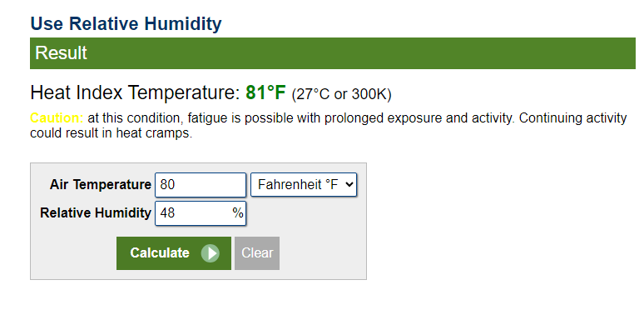Focus the Air Temperature input field
Screen dimensions: 644x310
pos(201,185)
